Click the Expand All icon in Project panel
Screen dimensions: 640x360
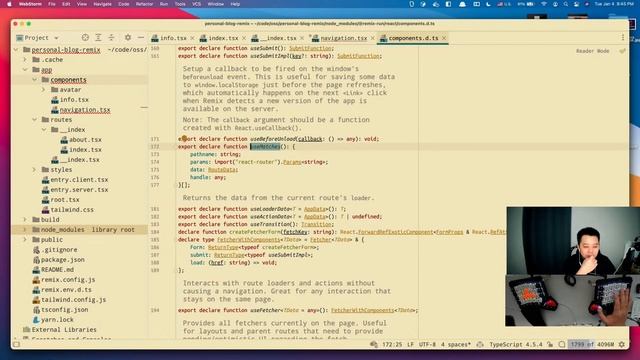pyautogui.click(x=98, y=38)
